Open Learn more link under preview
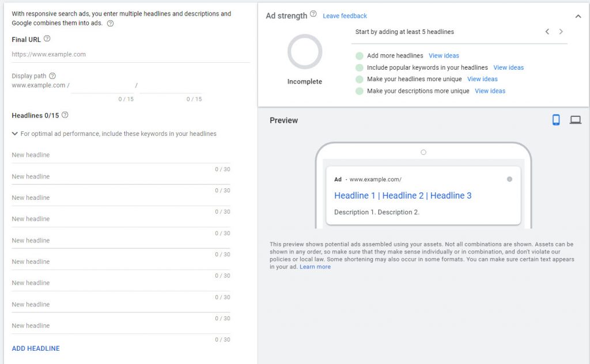Image resolution: width=590 pixels, height=364 pixels. coord(315,267)
